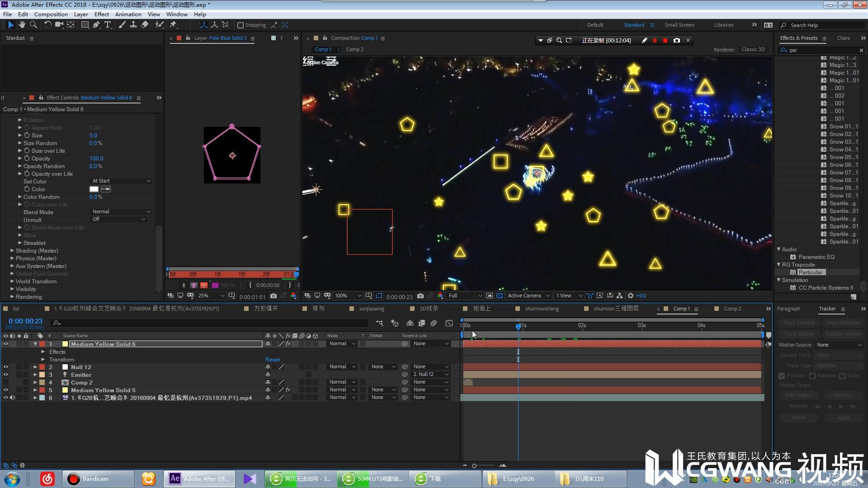This screenshot has width=868, height=488.
Task: Hide the Null 12 layer
Action: tap(6, 367)
